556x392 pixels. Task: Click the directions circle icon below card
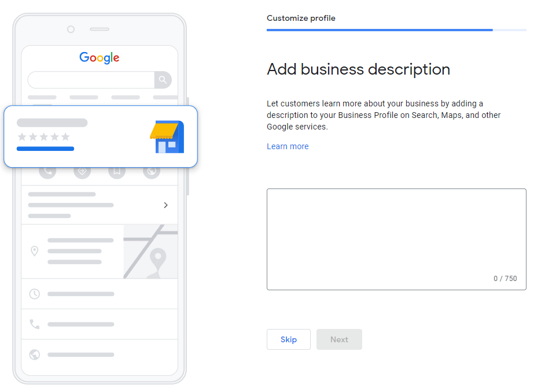pyautogui.click(x=82, y=172)
